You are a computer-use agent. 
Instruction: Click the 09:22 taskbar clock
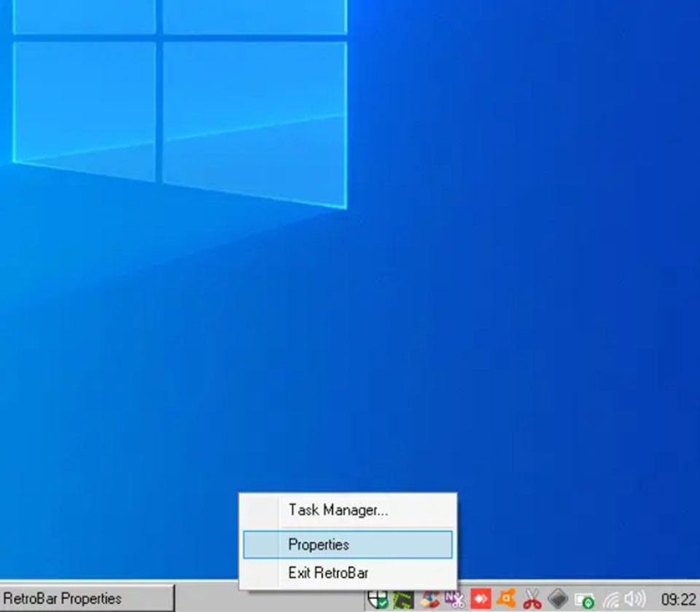pos(678,599)
